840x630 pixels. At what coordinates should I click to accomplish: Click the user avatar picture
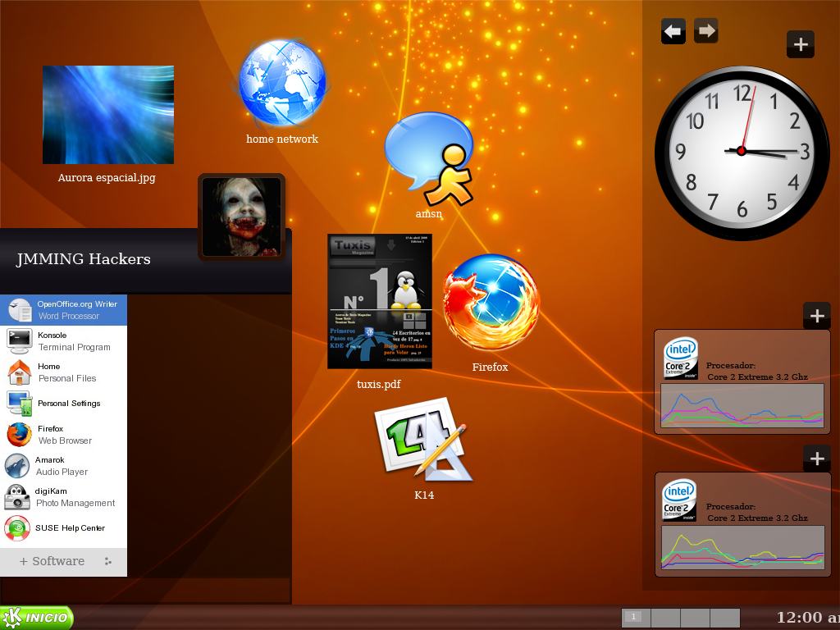point(242,217)
